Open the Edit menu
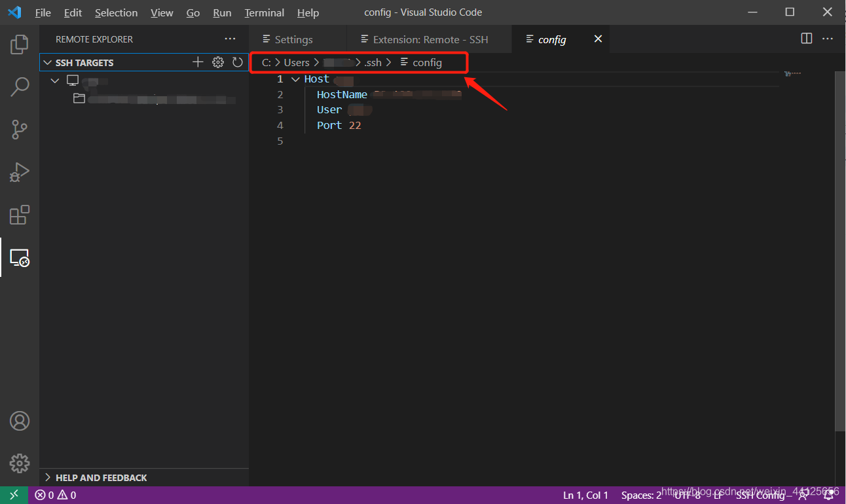The width and height of the screenshot is (846, 504). pyautogui.click(x=73, y=12)
